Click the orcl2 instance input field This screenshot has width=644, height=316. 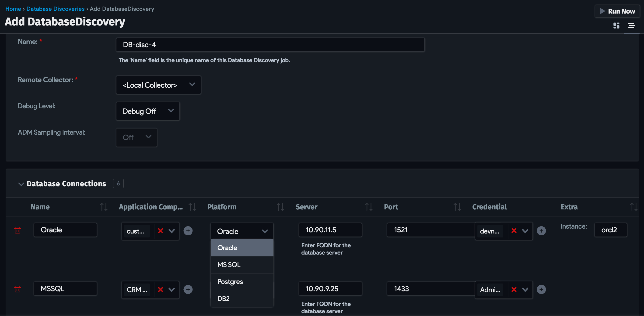tap(610, 230)
